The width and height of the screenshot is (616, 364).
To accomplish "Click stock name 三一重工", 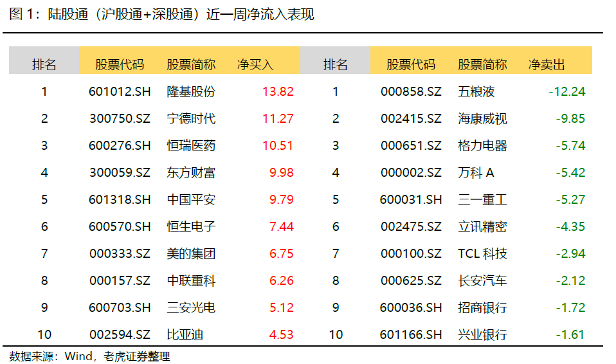I will [x=482, y=200].
